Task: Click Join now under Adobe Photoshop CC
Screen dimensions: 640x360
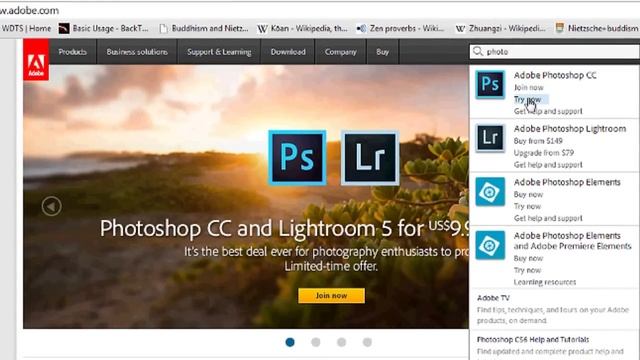Action: pyautogui.click(x=529, y=87)
